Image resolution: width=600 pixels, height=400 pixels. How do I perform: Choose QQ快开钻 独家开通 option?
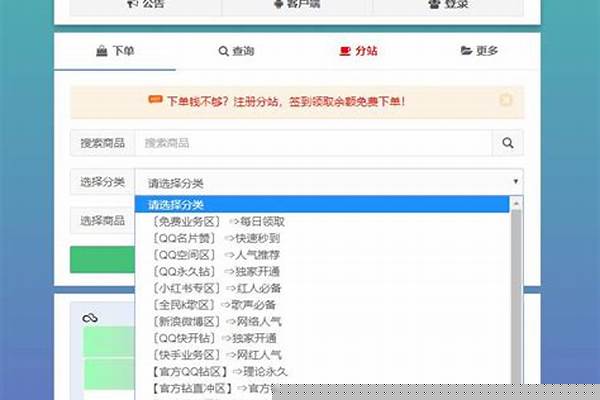[322, 338]
